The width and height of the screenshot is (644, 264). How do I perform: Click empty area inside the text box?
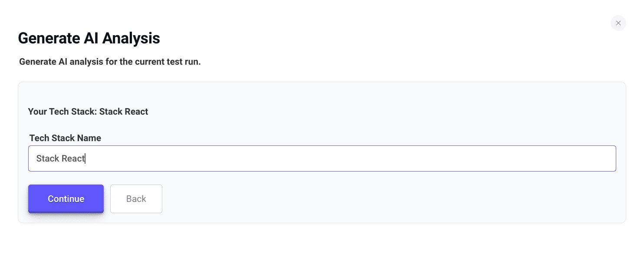point(347,158)
